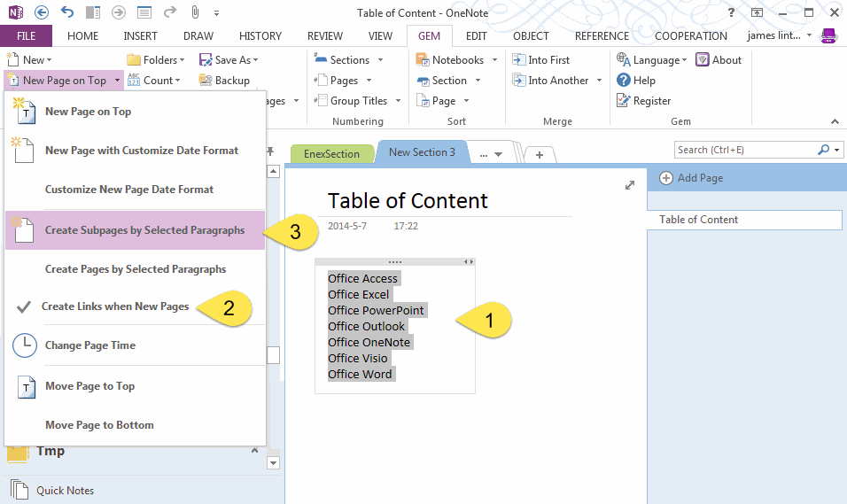Select New Page on Top menu item
This screenshot has height=504, width=847.
click(135, 112)
